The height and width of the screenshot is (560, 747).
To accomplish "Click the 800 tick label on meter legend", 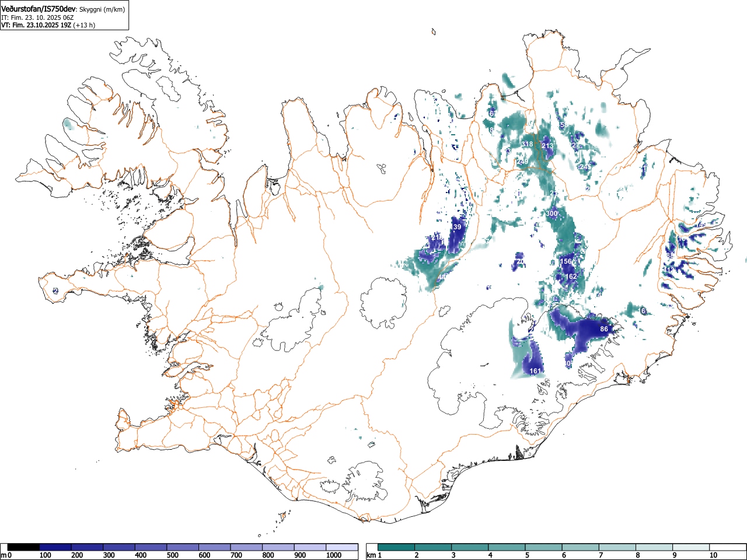I will tap(268, 555).
